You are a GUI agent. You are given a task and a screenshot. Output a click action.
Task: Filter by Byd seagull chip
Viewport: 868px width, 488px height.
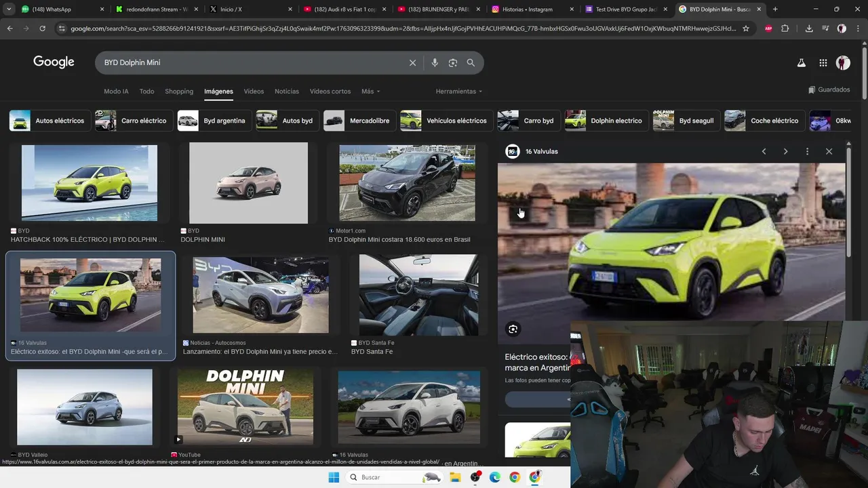click(x=686, y=121)
